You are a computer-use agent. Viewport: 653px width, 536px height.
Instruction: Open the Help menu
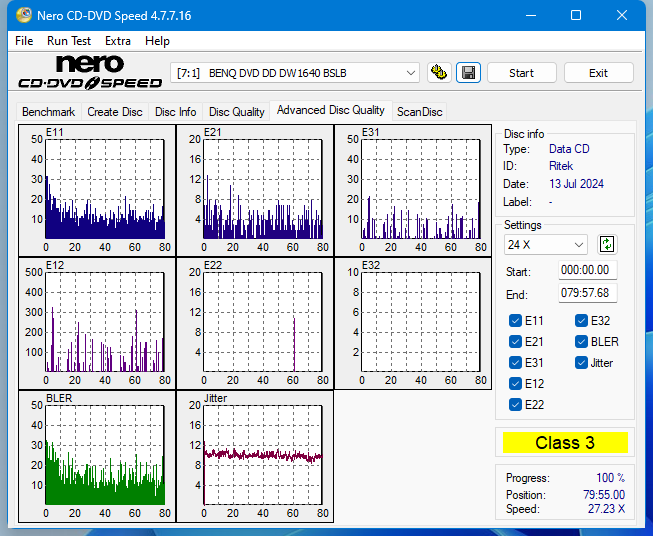coord(157,41)
